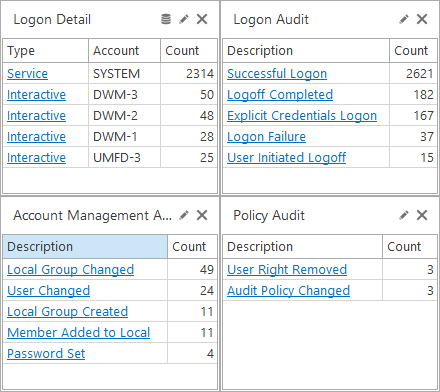Edit the Account Management panel with pencil icon

[x=184, y=215]
